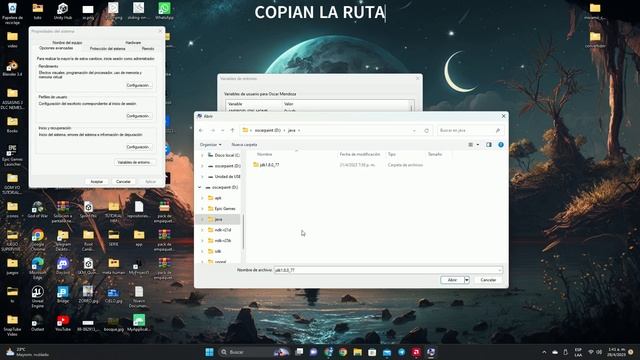Select the apk folder in navigation tree
The width and height of the screenshot is (640, 360).
(215, 198)
